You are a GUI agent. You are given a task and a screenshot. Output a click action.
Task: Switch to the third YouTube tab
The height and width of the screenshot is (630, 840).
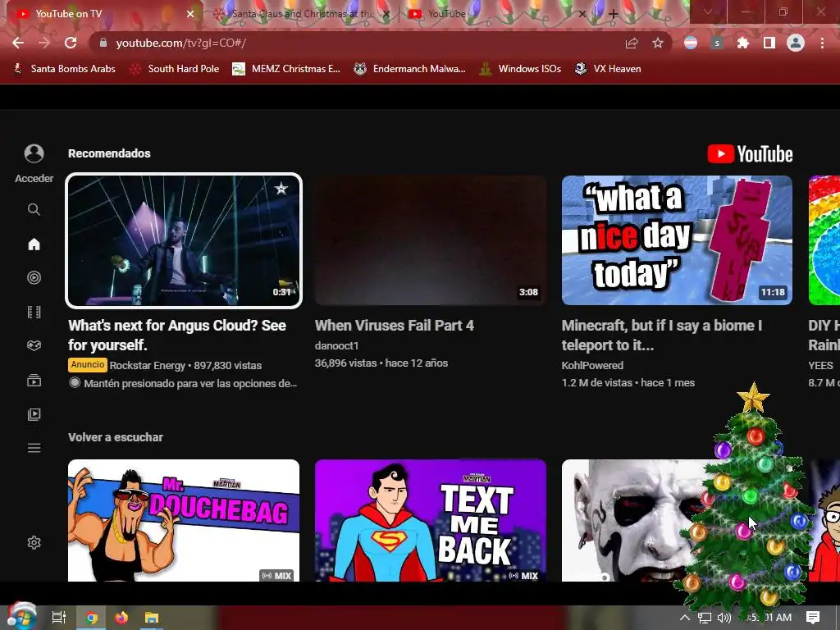click(x=498, y=14)
